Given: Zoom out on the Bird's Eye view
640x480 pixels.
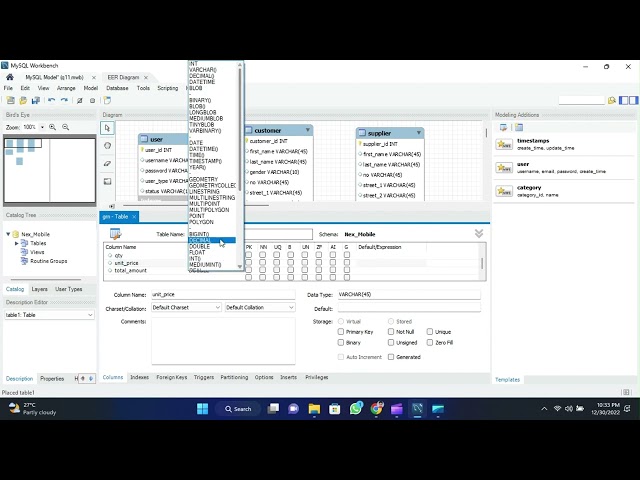Looking at the screenshot, I should 65,127.
